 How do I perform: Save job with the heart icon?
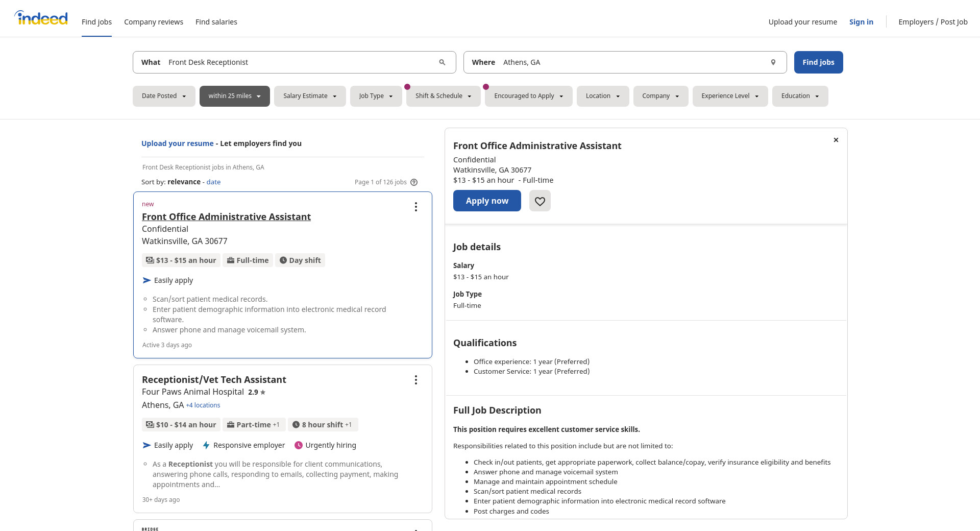pos(540,201)
